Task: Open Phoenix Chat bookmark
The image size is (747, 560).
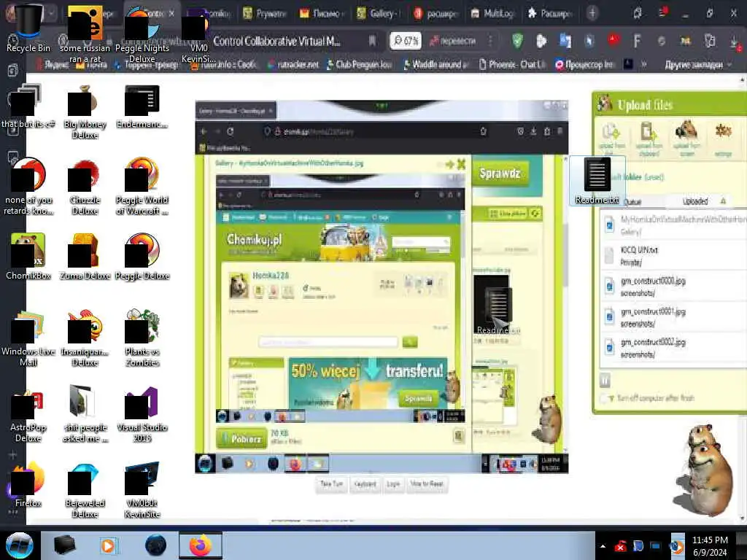Action: point(513,64)
